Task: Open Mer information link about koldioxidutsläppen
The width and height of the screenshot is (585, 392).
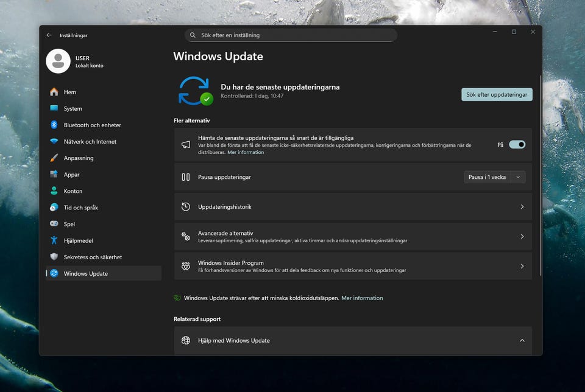Action: pos(362,298)
